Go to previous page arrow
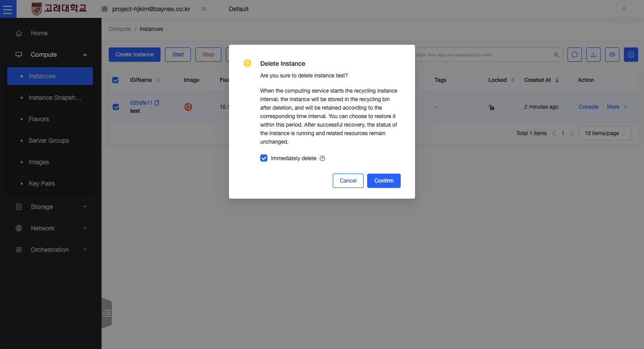 click(x=554, y=133)
